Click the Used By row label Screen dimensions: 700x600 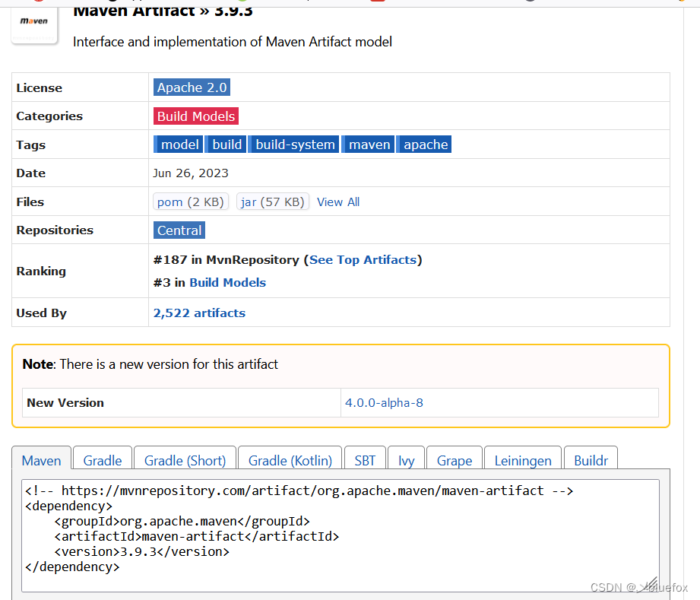42,313
